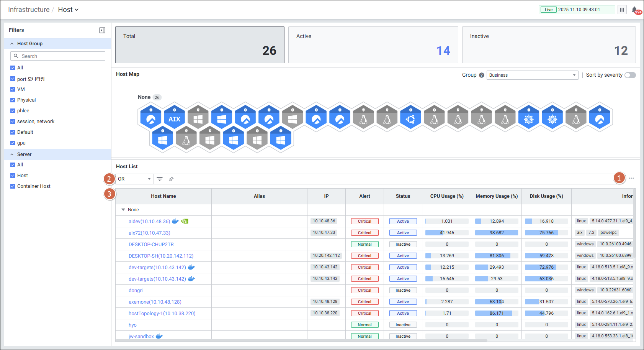Toggle the Sort by severity switch
The width and height of the screenshot is (644, 350).
click(630, 75)
